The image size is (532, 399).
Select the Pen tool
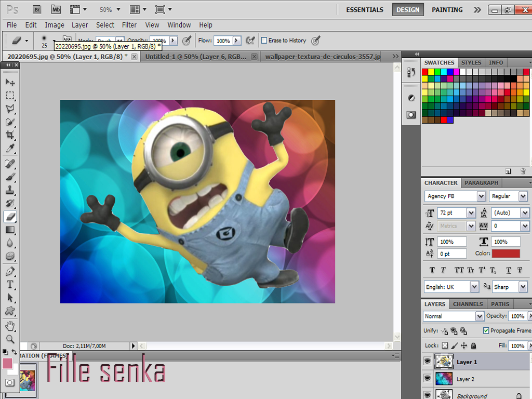pos(10,271)
